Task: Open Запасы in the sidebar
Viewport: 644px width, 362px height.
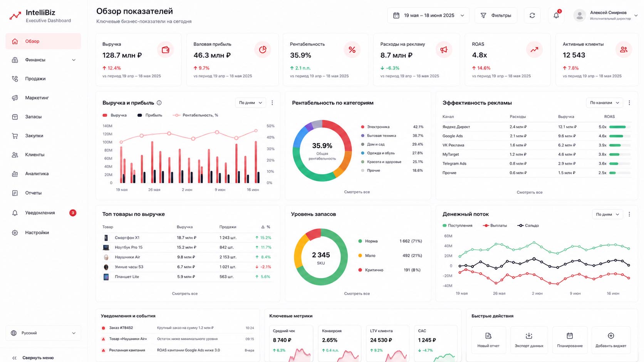Action: (x=43, y=117)
